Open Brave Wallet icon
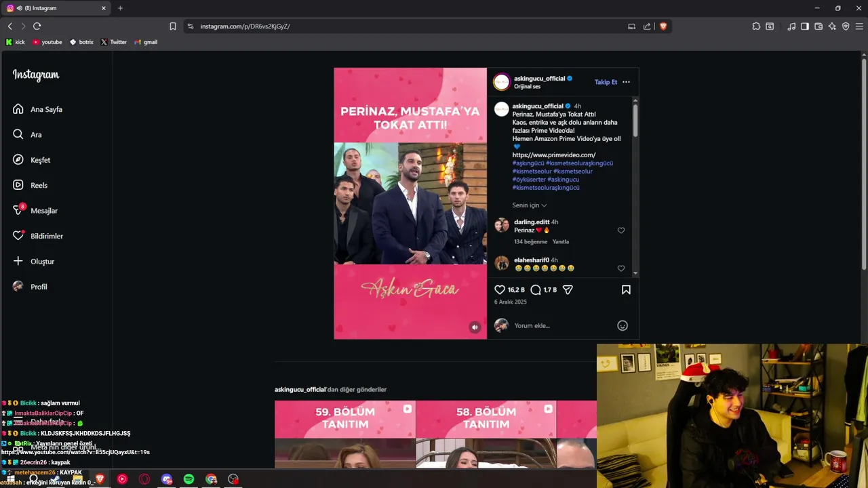 pos(818,26)
